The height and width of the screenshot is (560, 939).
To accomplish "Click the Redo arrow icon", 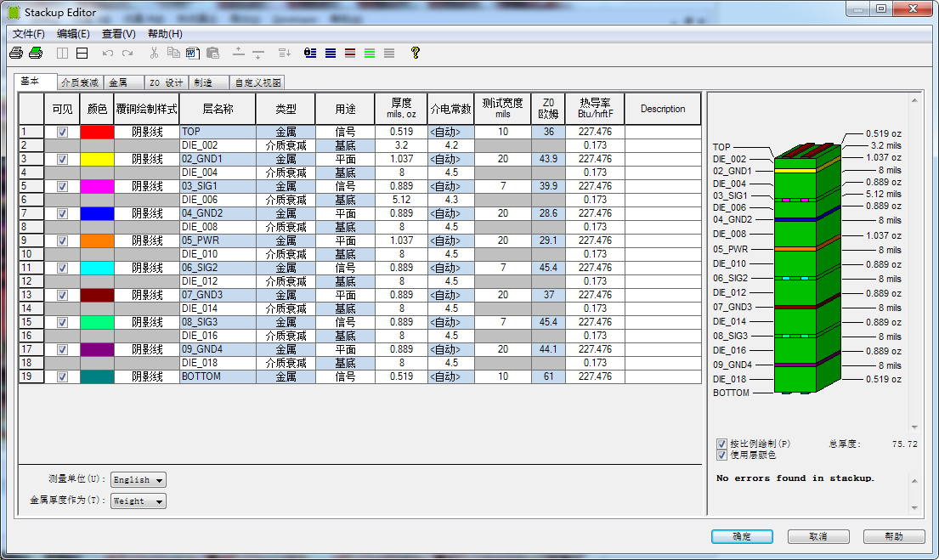I will pyautogui.click(x=127, y=53).
